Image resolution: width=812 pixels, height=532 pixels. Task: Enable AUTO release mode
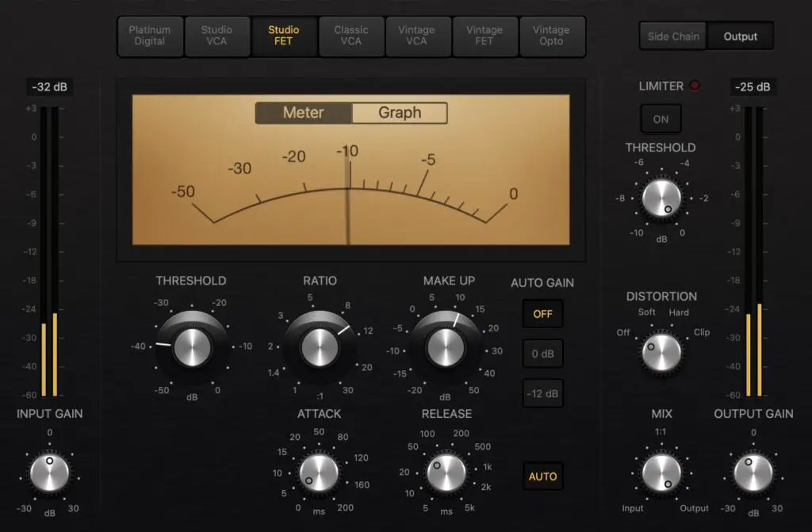[x=542, y=477]
